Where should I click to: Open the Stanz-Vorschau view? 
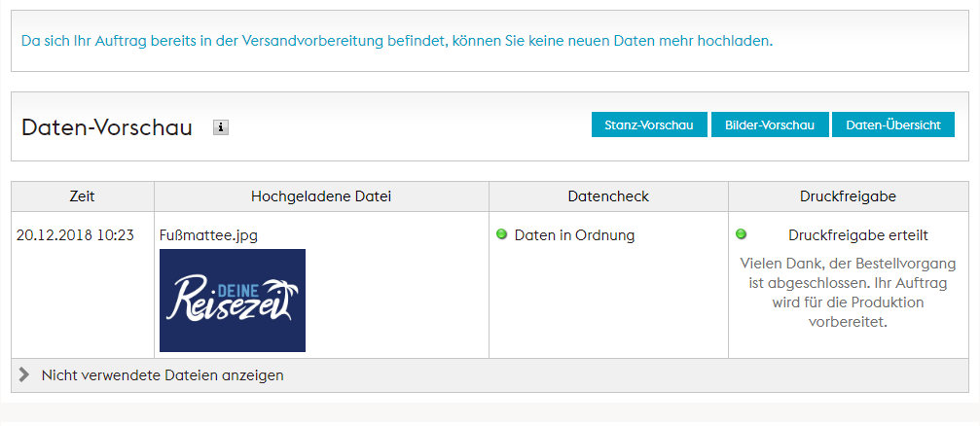(649, 125)
